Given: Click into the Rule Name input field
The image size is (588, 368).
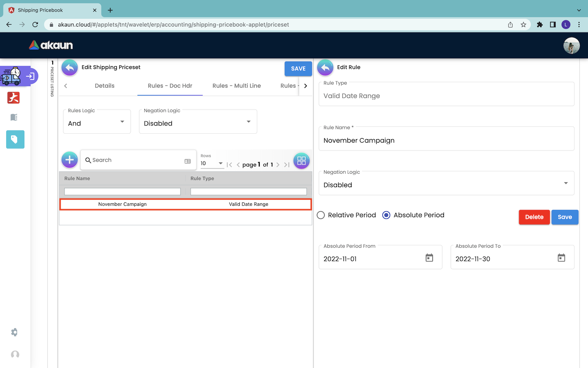Looking at the screenshot, I should coord(446,140).
